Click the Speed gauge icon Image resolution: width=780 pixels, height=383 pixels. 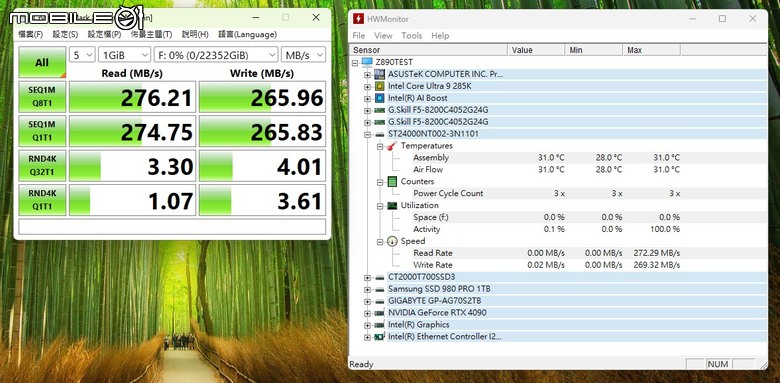392,241
